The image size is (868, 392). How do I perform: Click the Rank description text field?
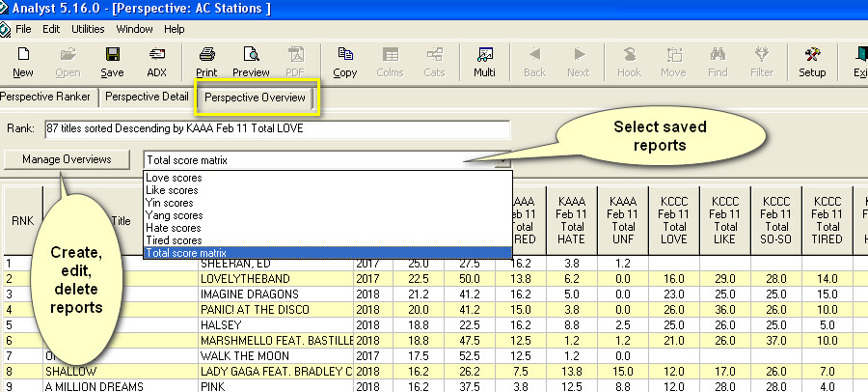coord(278,129)
